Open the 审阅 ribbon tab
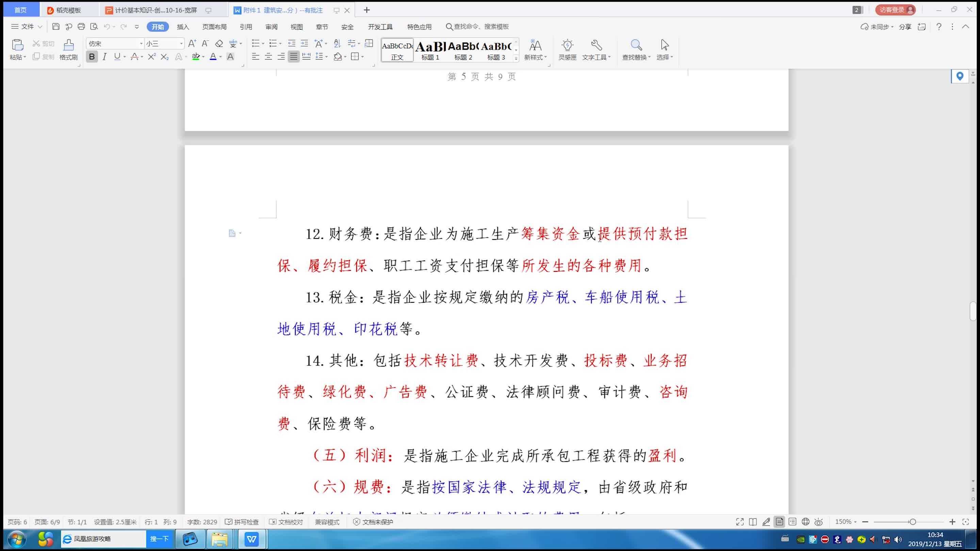This screenshot has height=551, width=980. coord(271,27)
